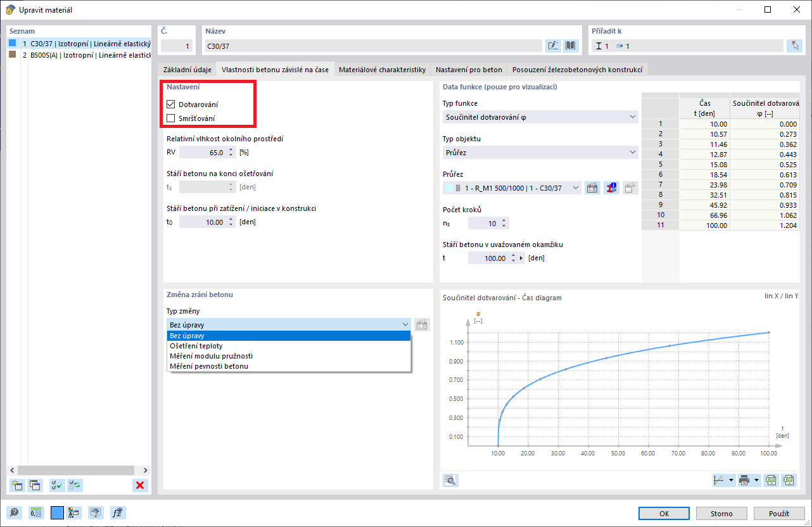Image resolution: width=812 pixels, height=527 pixels.
Task: Click the monitor model view icon
Action: (x=95, y=513)
